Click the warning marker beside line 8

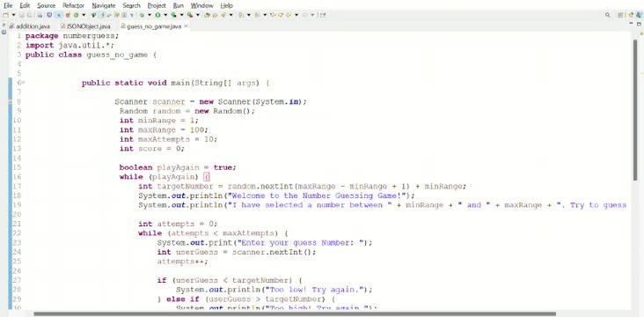click(11, 101)
